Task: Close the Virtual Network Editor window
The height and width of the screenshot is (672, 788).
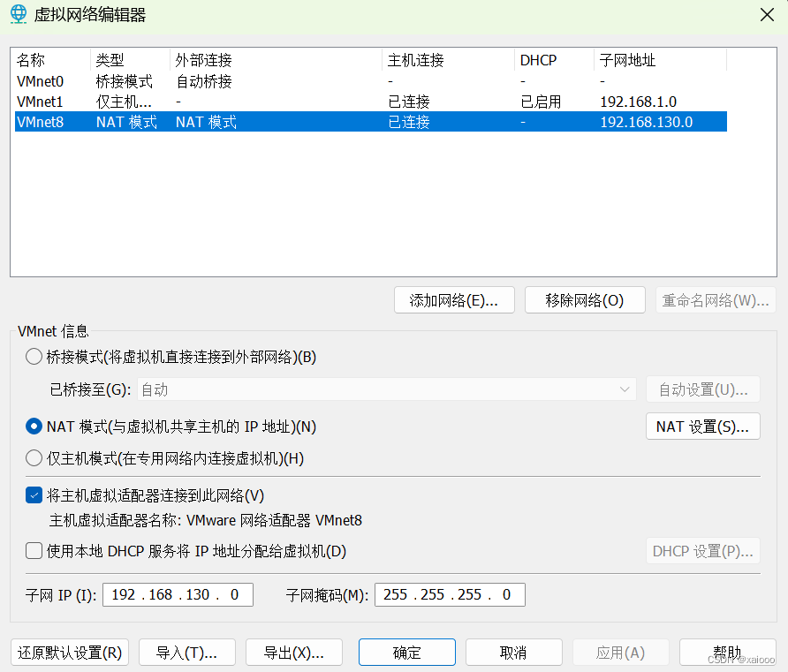Action: pyautogui.click(x=767, y=14)
